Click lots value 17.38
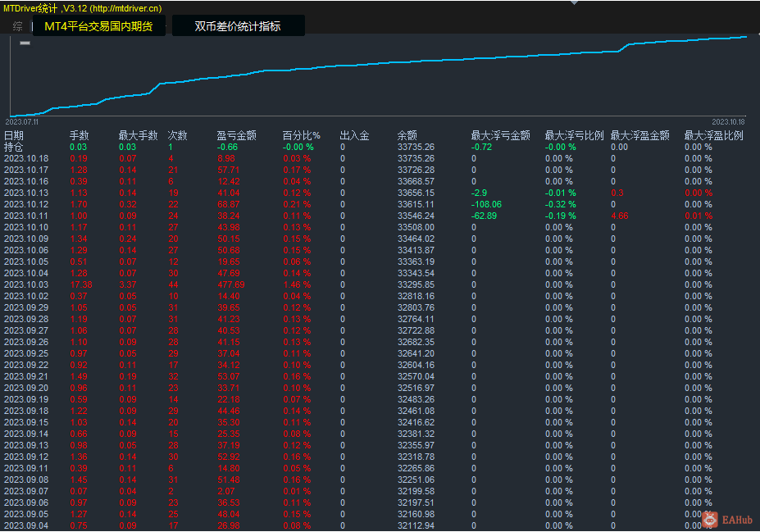Screen dimensions: 760x532 pyautogui.click(x=81, y=285)
